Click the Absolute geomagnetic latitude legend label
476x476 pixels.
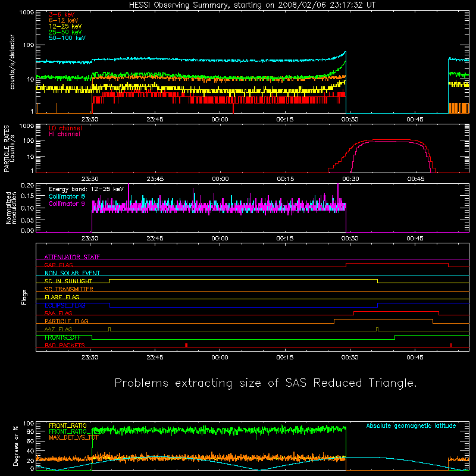(411, 425)
